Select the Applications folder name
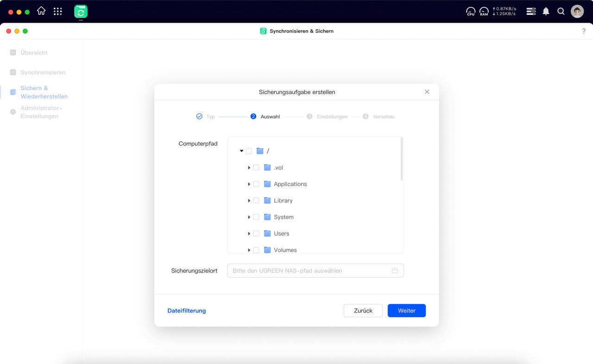Viewport: 593px width, 364px height. coord(290,184)
